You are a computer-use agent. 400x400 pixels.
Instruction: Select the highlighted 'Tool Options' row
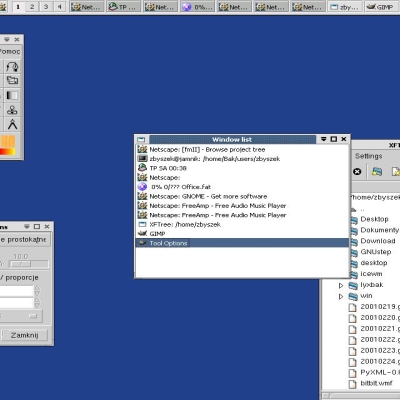(x=242, y=243)
